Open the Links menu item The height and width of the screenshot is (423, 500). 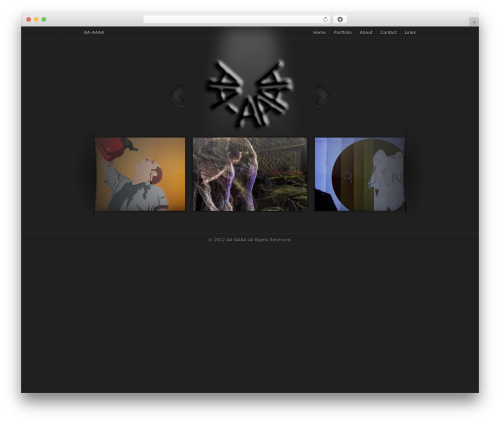click(410, 32)
